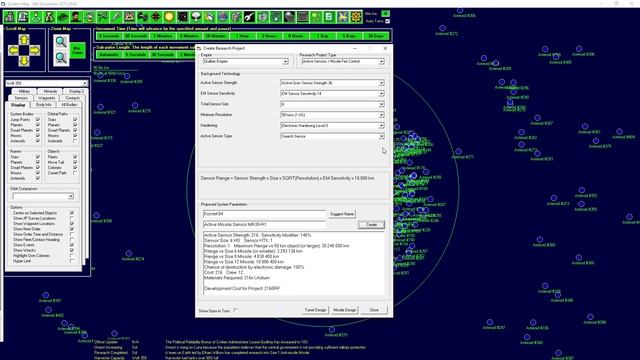Toggle the Move Tail objects checkbox
This screenshot has height=360, width=640.
coord(75,162)
